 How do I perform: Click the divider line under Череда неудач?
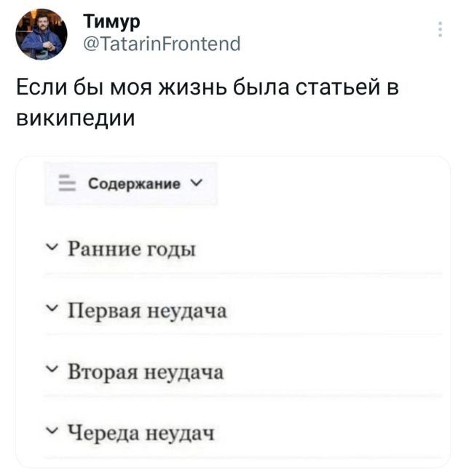[x=242, y=459]
